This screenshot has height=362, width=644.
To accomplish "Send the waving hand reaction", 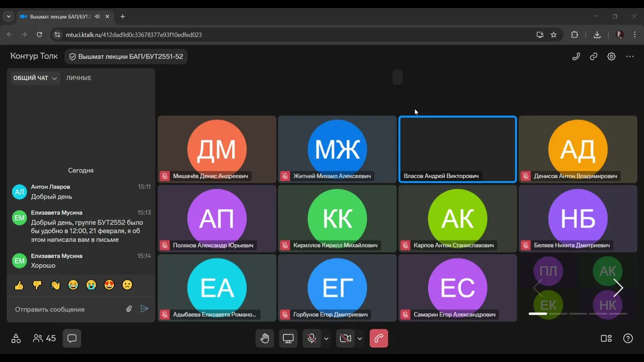I will pyautogui.click(x=55, y=285).
